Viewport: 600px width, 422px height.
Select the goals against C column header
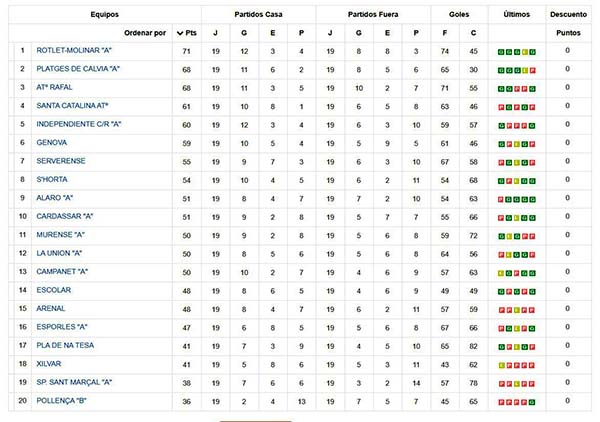click(x=473, y=33)
